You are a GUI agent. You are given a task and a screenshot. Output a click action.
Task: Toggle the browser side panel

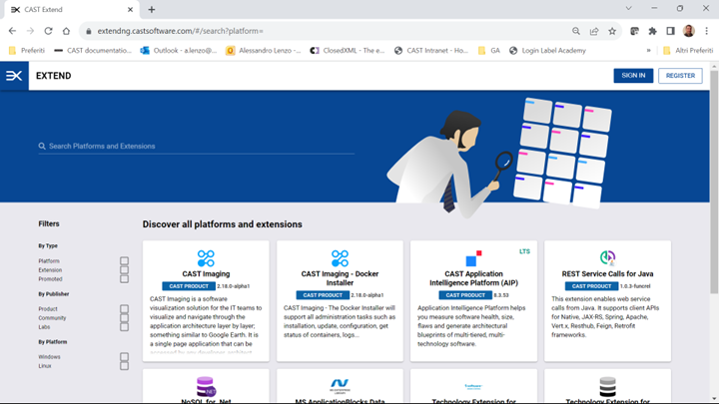670,31
